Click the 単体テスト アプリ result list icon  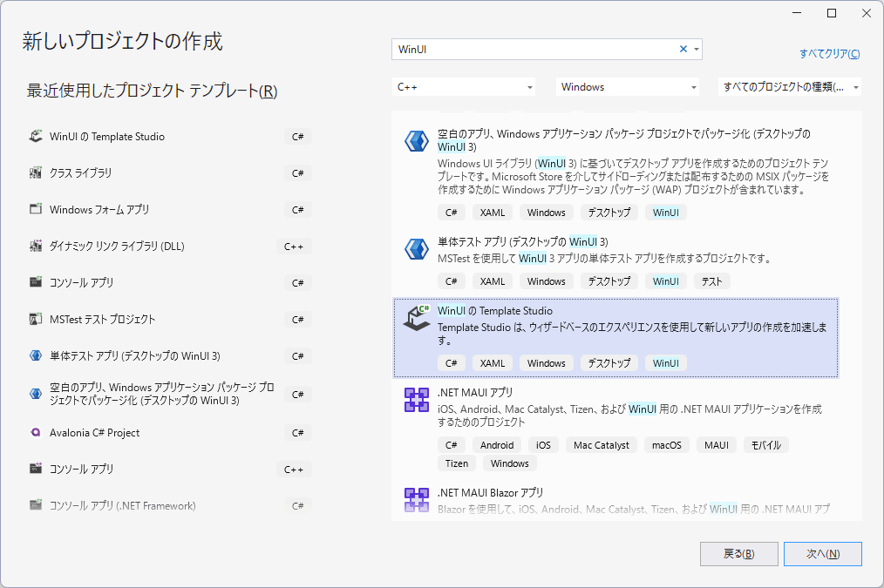point(417,248)
